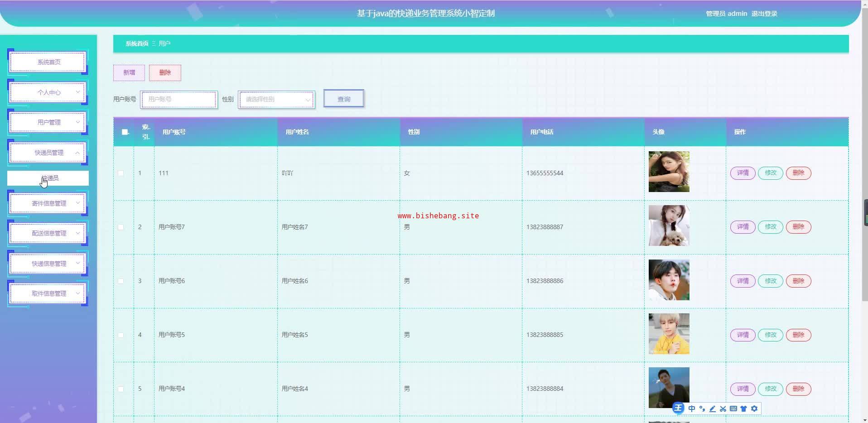Edit the 用户账号7 row via 修改

click(771, 227)
